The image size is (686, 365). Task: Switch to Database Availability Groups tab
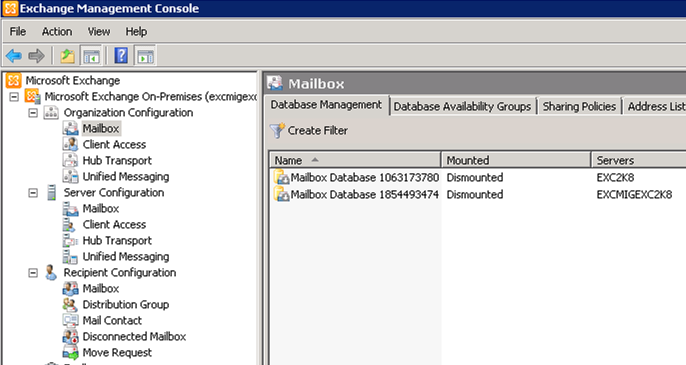pos(462,106)
